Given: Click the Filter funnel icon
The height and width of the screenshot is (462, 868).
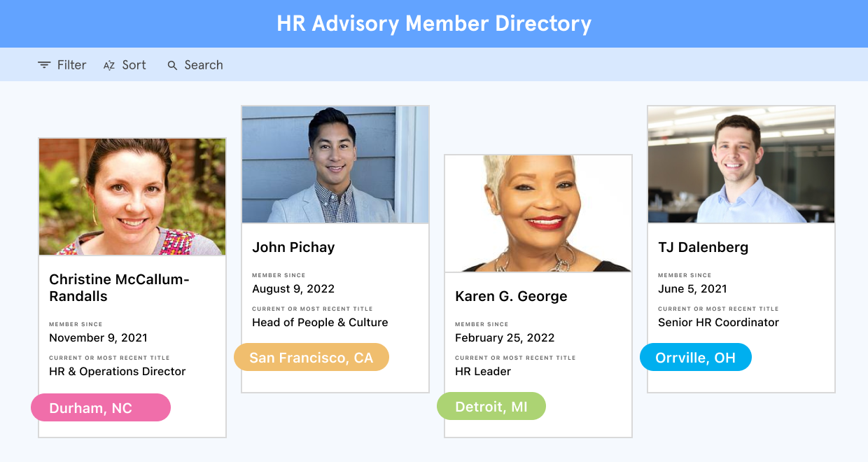Looking at the screenshot, I should pos(44,64).
